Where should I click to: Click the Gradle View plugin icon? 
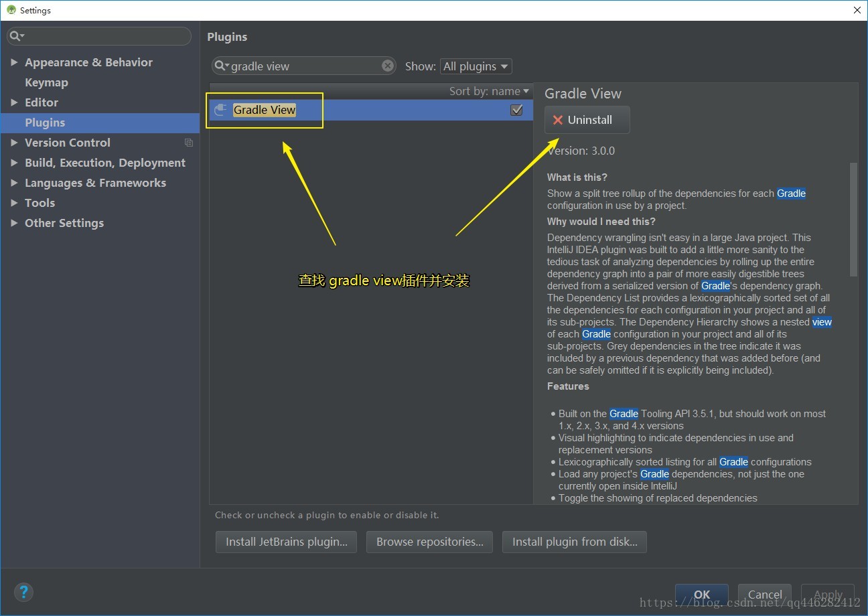tap(220, 110)
